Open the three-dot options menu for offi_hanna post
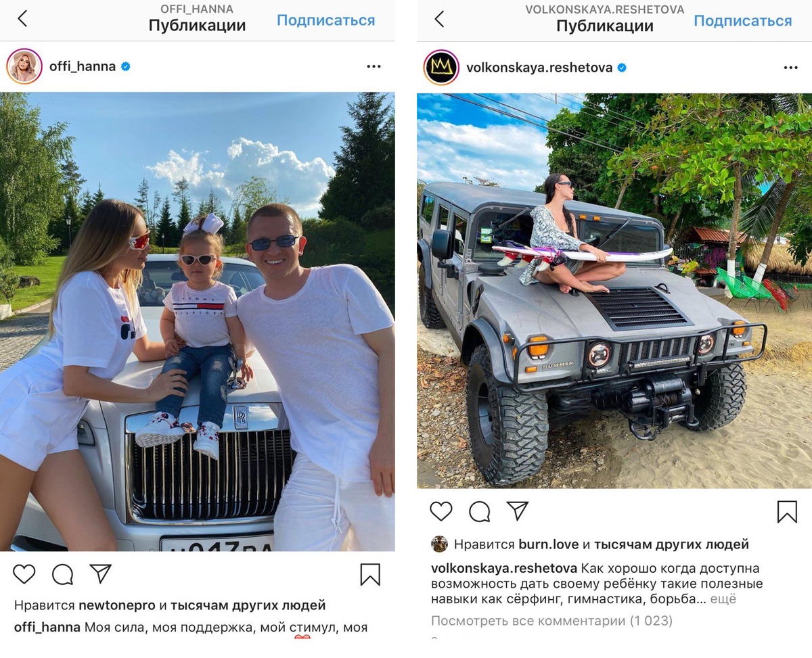 tap(374, 66)
